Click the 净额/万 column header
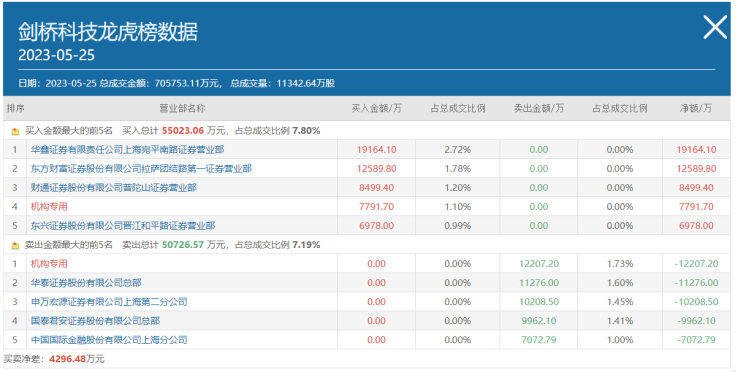The image size is (736, 372). click(696, 108)
